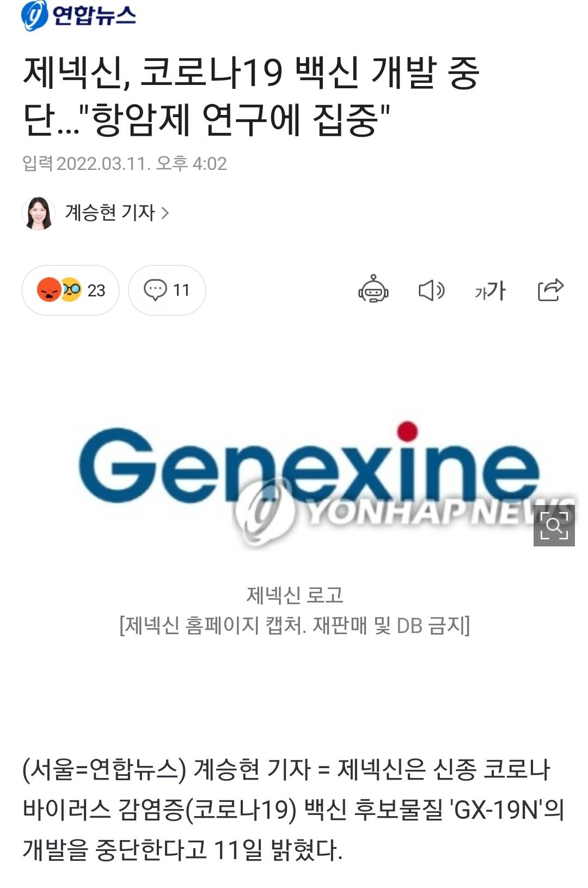Click the 제넥신 로고 caption

pyautogui.click(x=295, y=595)
